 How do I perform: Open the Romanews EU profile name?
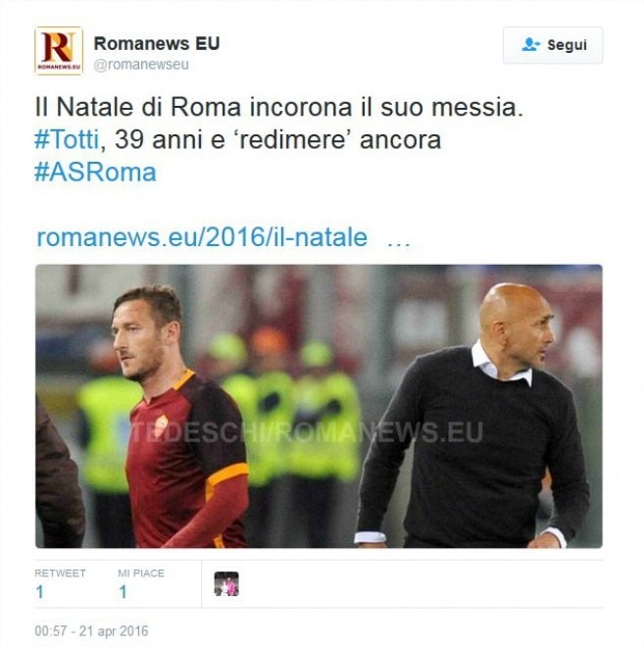[157, 43]
